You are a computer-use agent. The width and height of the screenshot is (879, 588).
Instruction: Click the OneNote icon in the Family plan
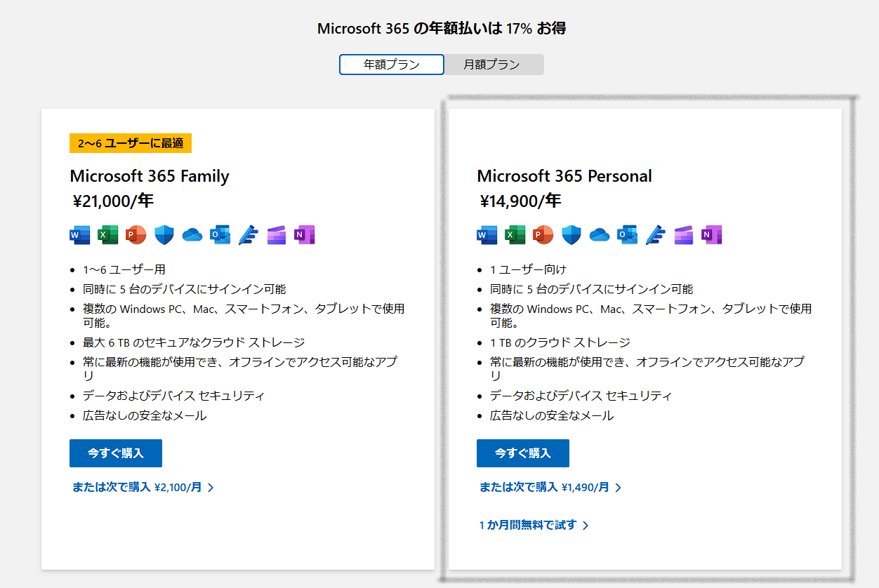tap(305, 235)
